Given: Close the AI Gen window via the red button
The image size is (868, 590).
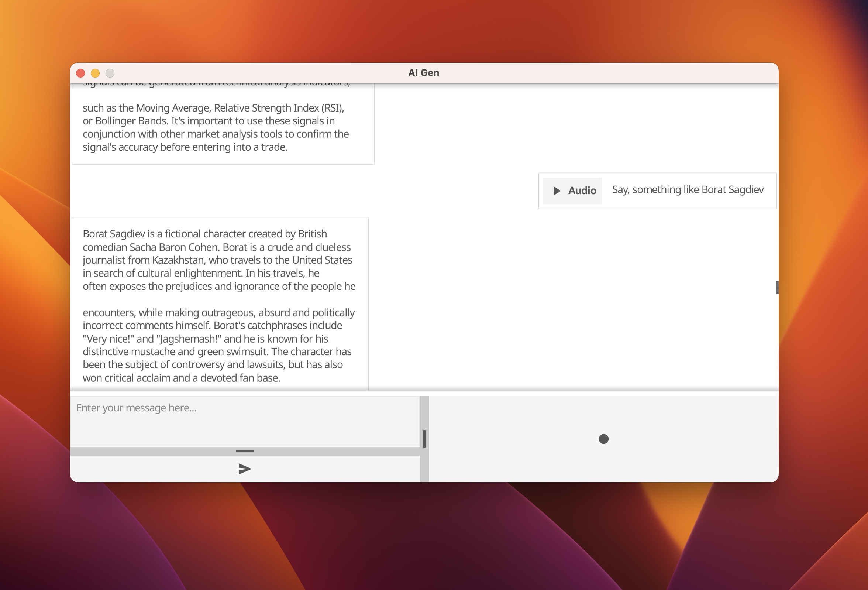Looking at the screenshot, I should tap(80, 73).
